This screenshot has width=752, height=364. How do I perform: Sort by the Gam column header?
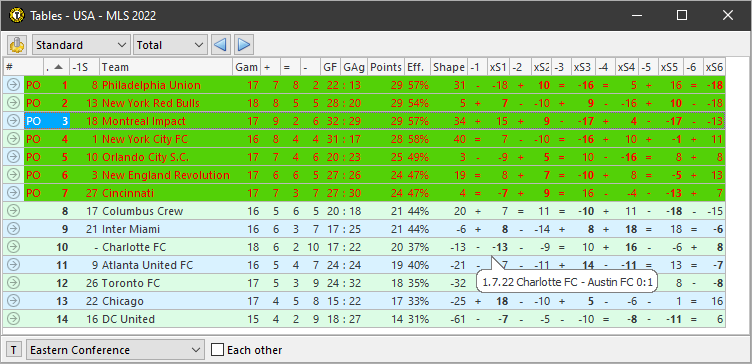click(x=247, y=68)
